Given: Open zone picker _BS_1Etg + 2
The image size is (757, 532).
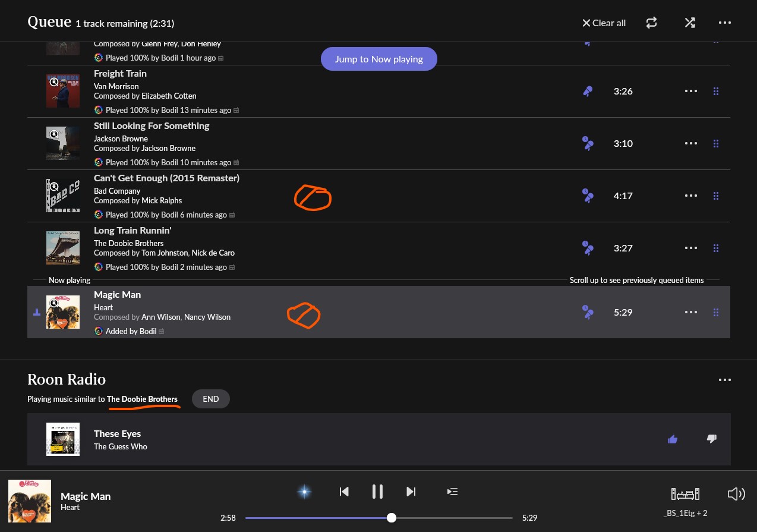Looking at the screenshot, I should click(x=685, y=501).
